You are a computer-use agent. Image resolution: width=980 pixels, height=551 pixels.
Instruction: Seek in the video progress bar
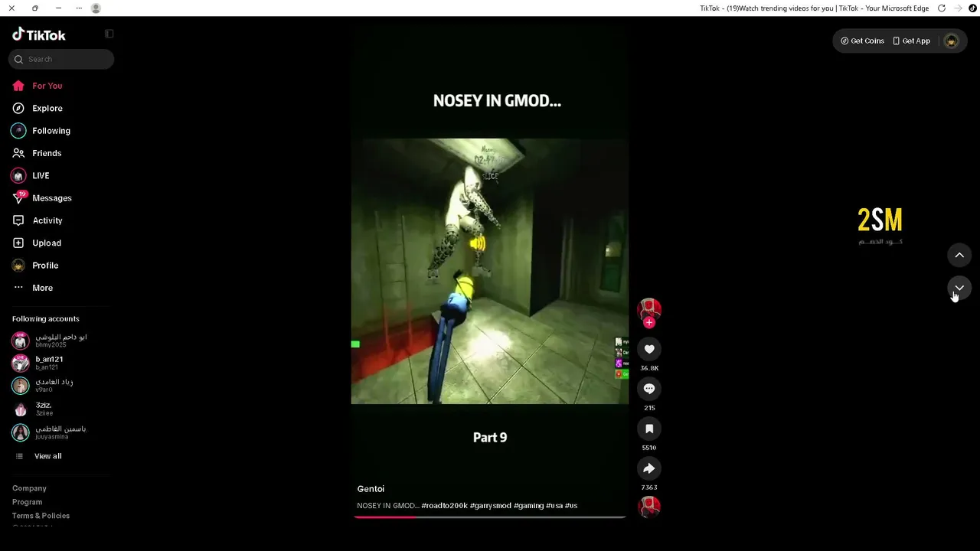(490, 517)
